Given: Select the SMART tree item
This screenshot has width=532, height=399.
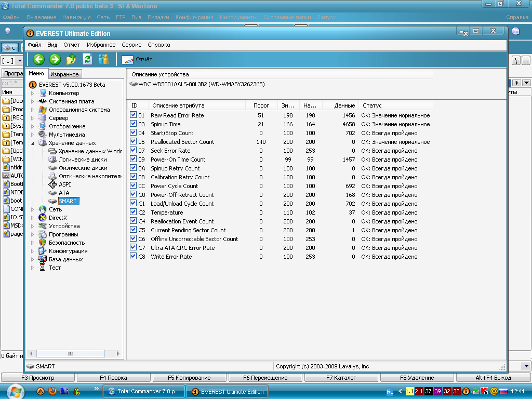Looking at the screenshot, I should (68, 201).
